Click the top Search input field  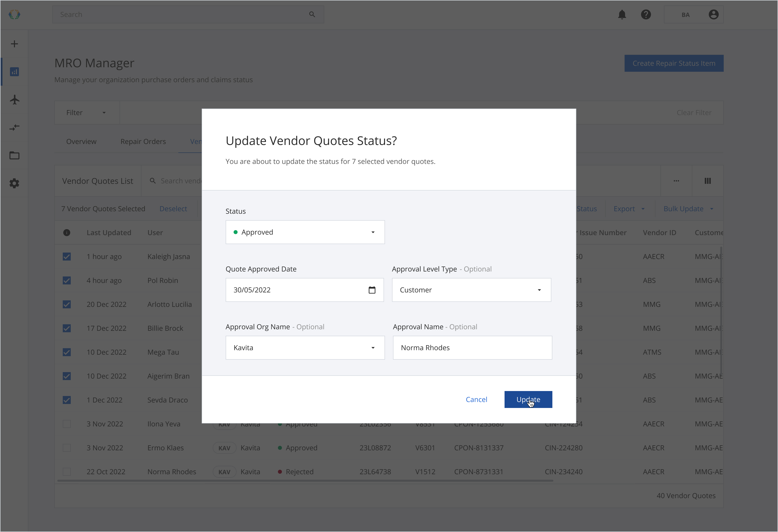(x=188, y=14)
